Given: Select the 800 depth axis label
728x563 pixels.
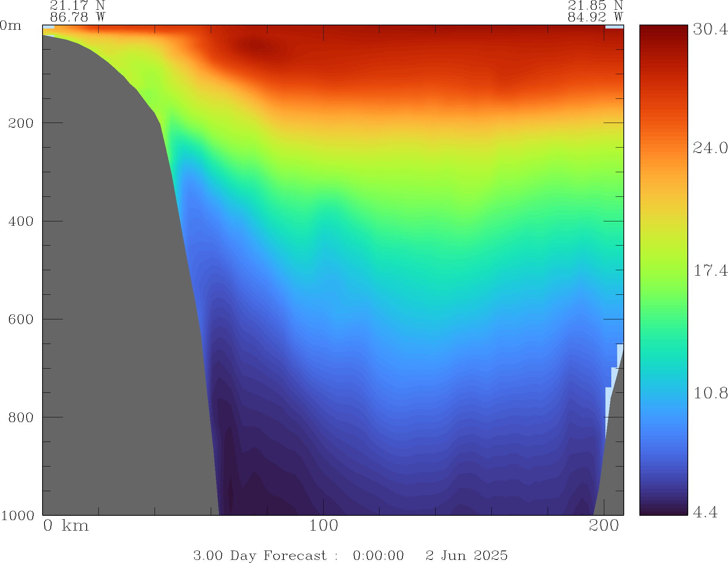Looking at the screenshot, I should click(x=21, y=417).
